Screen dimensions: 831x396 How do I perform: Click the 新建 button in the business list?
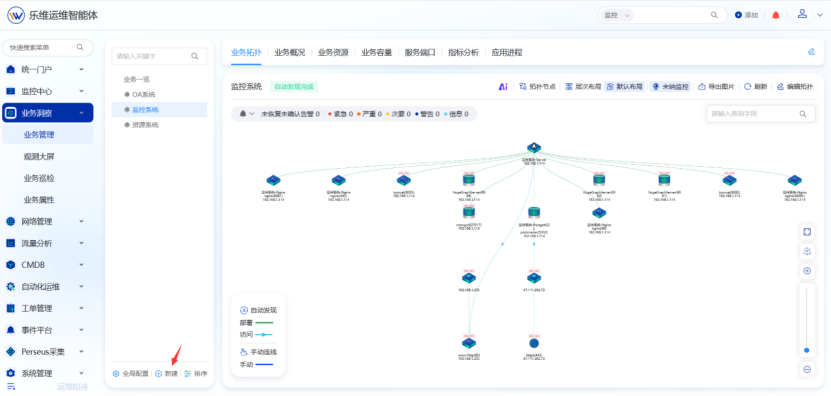pos(166,374)
